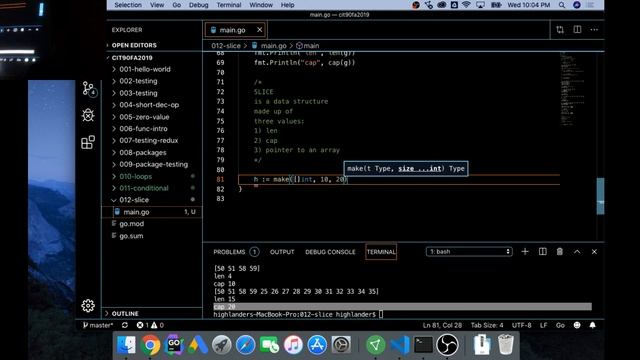Launch GoLand from the dock

click(174, 345)
